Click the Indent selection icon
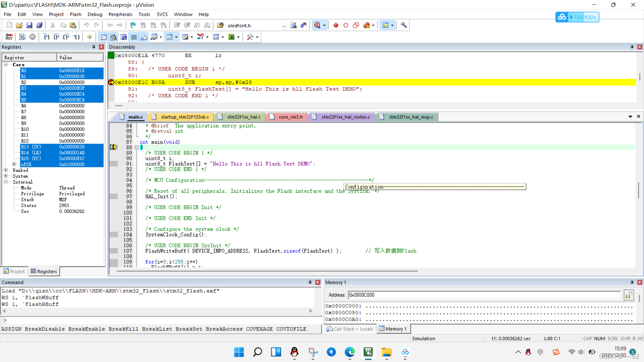Screen dimensions: 644x362 [x=177, y=25]
